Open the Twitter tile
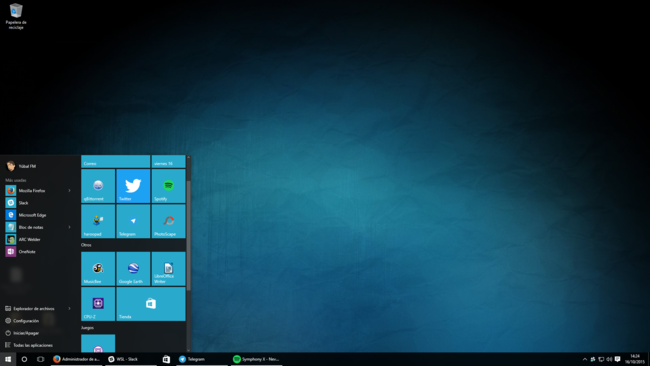Image resolution: width=650 pixels, height=366 pixels. pos(133,186)
